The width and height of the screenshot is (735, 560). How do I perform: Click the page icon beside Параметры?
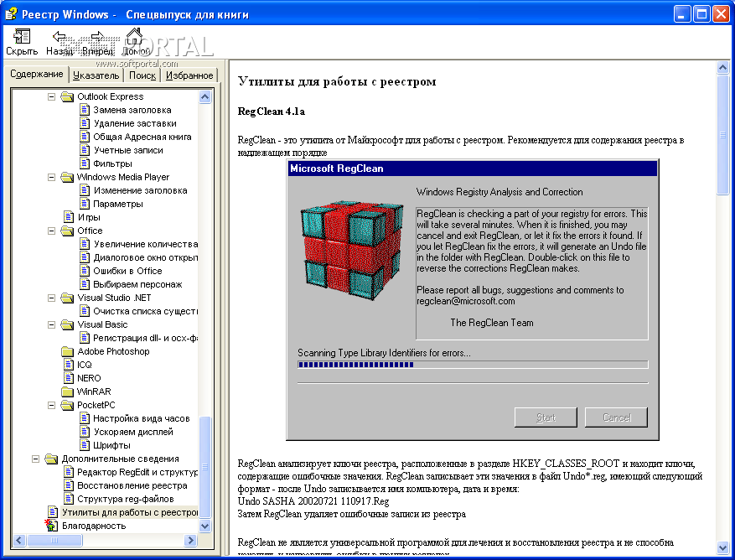(x=85, y=204)
